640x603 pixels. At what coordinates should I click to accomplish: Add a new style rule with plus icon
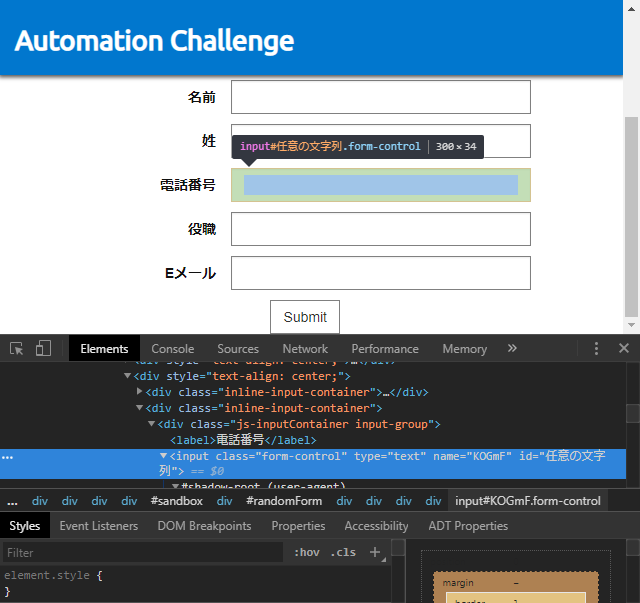[x=375, y=552]
